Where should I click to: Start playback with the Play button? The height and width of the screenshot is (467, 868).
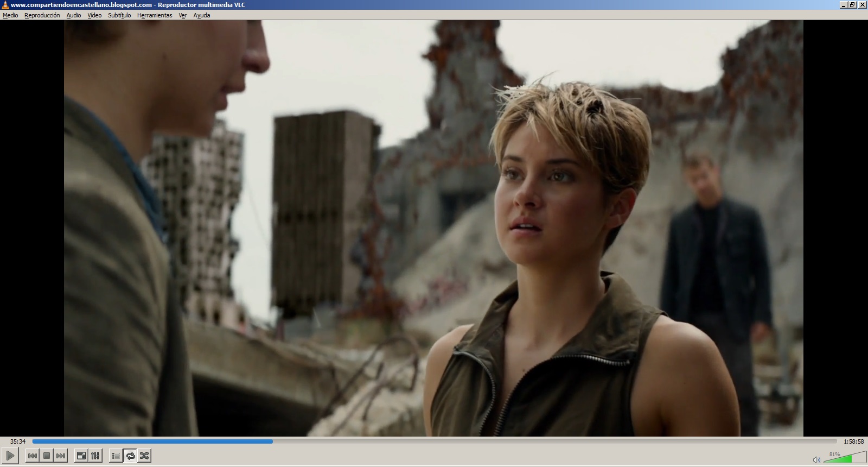point(10,456)
